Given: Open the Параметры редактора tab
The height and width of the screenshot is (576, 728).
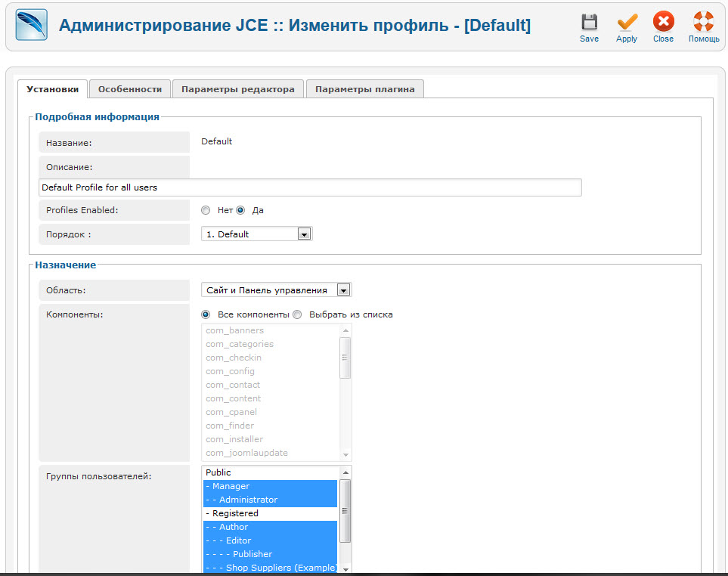Looking at the screenshot, I should [237, 89].
